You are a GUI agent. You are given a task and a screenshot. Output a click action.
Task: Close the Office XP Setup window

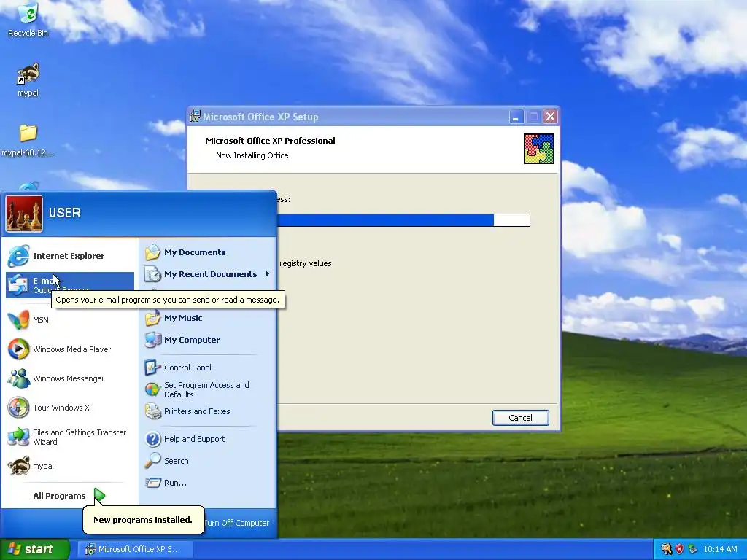[550, 117]
